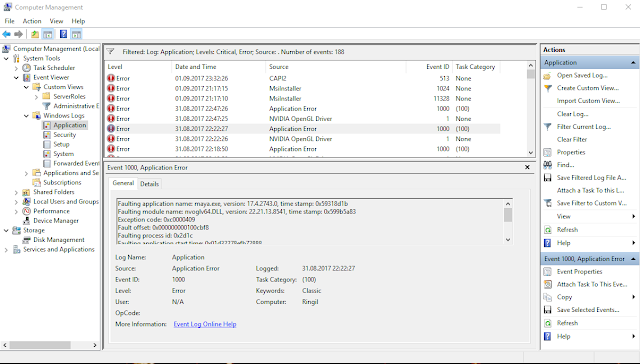
Task: Sort by the Event ID column header
Action: pos(429,67)
